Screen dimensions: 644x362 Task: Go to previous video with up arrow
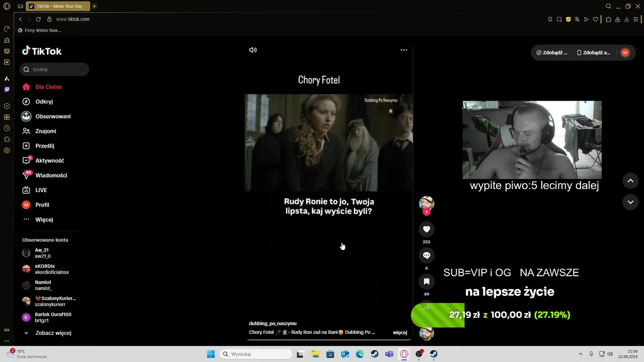630,180
